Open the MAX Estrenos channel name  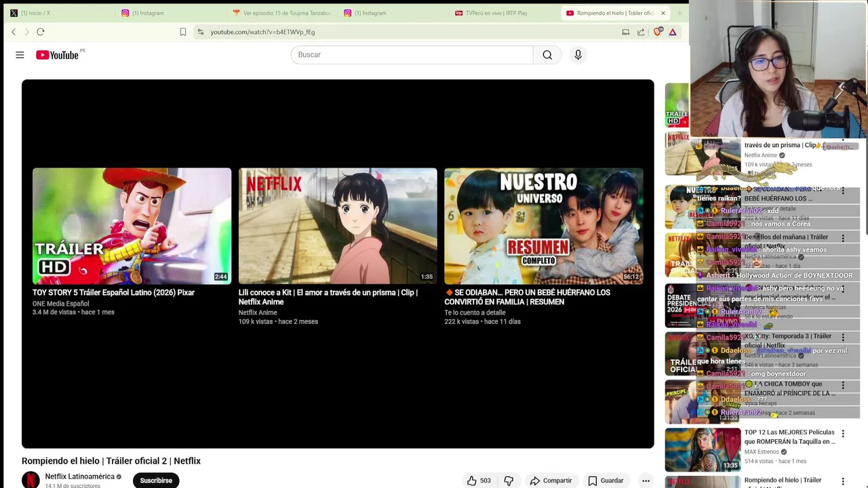762,452
